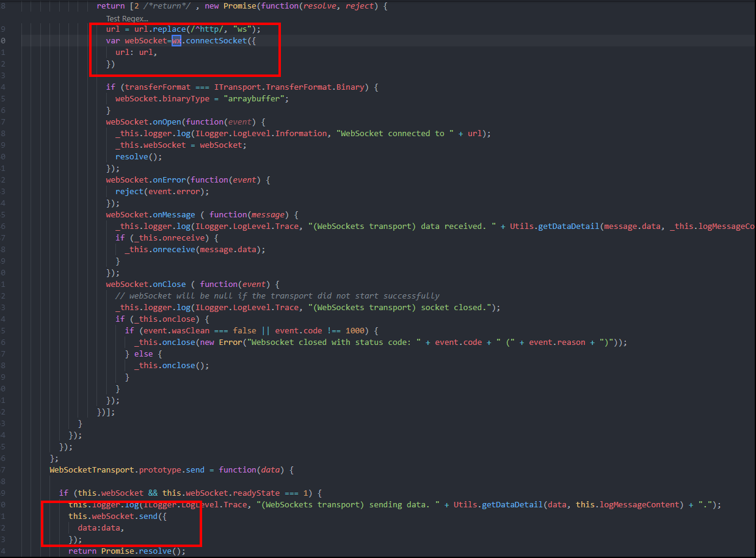Click 'WebSocketTransport.prototype.send' definition
This screenshot has height=558, width=756.
pyautogui.click(x=127, y=469)
